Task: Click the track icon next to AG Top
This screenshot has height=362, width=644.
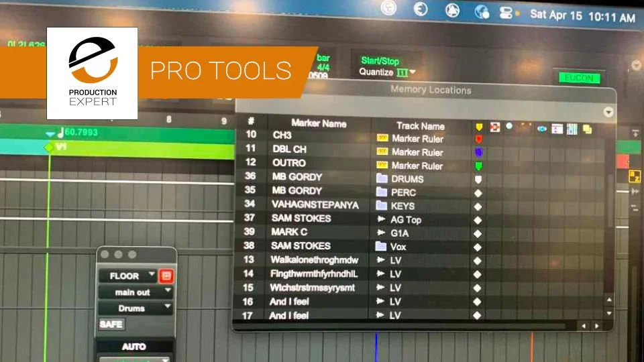Action: pos(381,219)
